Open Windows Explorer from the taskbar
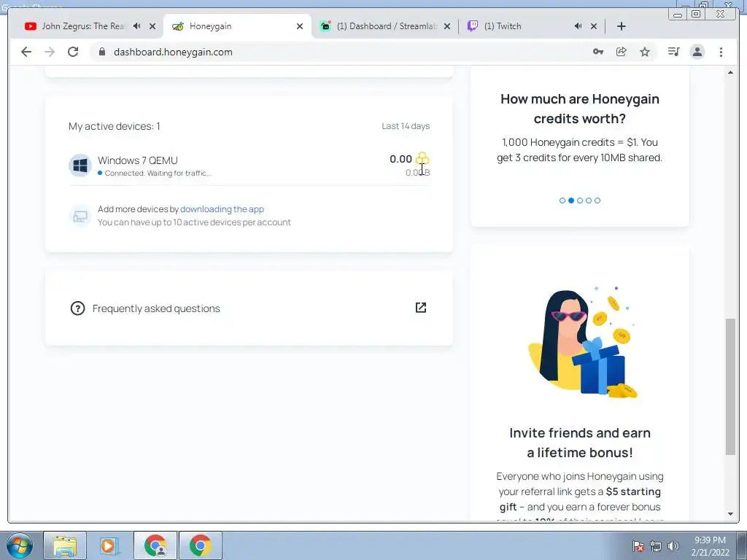Image resolution: width=747 pixels, height=560 pixels. (65, 545)
